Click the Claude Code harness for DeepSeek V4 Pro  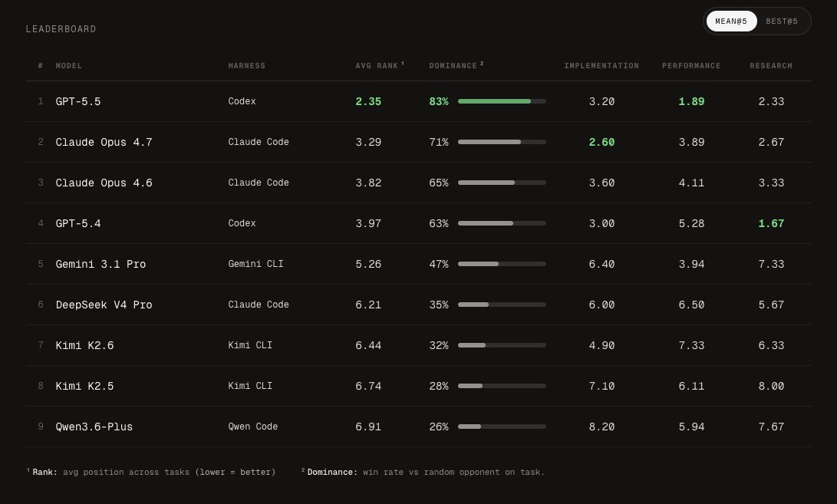(x=259, y=305)
